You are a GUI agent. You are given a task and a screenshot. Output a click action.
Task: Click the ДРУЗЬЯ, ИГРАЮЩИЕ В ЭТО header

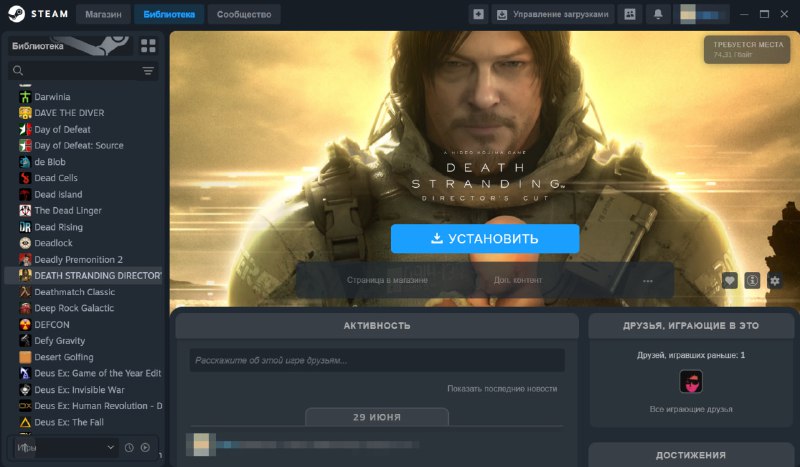pyautogui.click(x=691, y=326)
